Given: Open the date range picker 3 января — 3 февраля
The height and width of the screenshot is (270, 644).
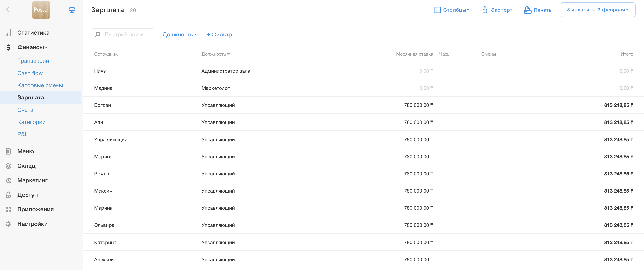Looking at the screenshot, I should (598, 10).
